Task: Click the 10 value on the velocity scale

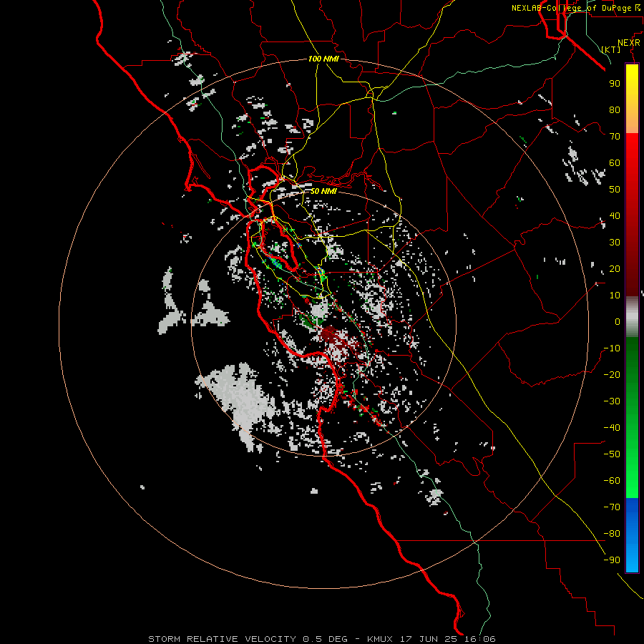Action: [615, 296]
